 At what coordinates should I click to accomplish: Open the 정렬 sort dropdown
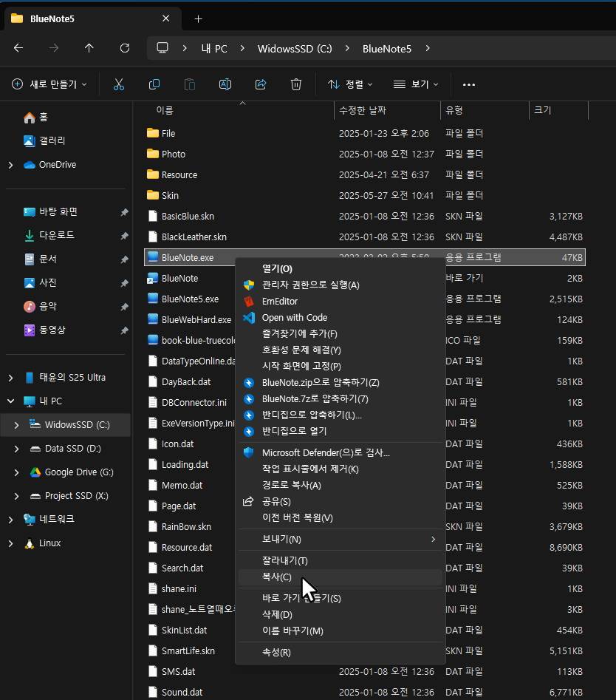click(350, 84)
